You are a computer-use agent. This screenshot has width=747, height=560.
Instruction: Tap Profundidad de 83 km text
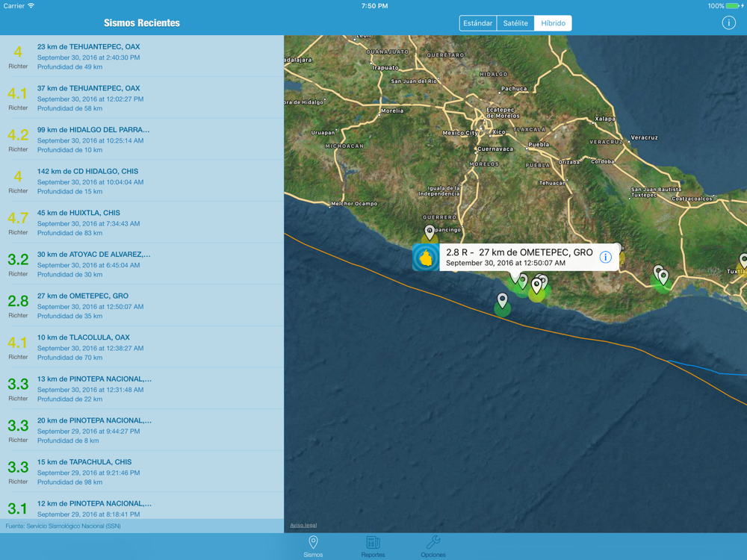point(69,233)
